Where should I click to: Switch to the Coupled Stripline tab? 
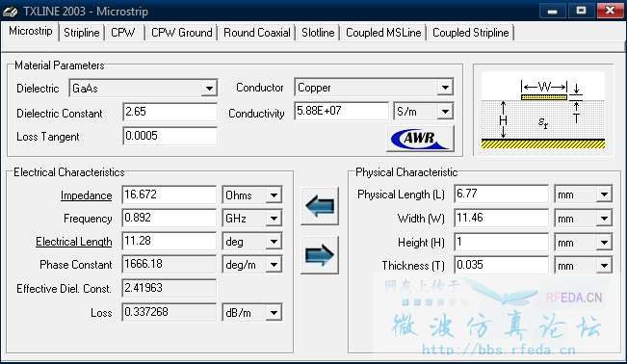click(471, 33)
